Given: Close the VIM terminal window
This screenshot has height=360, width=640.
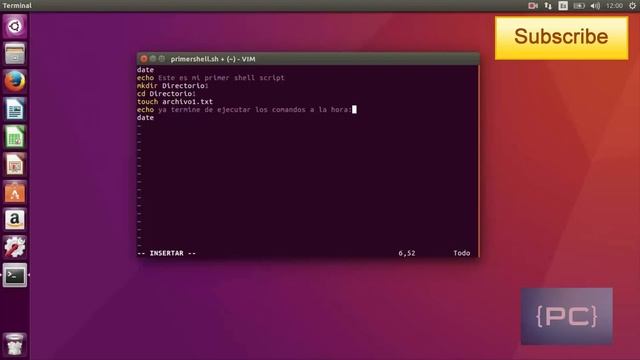Looking at the screenshot, I should [x=144, y=59].
